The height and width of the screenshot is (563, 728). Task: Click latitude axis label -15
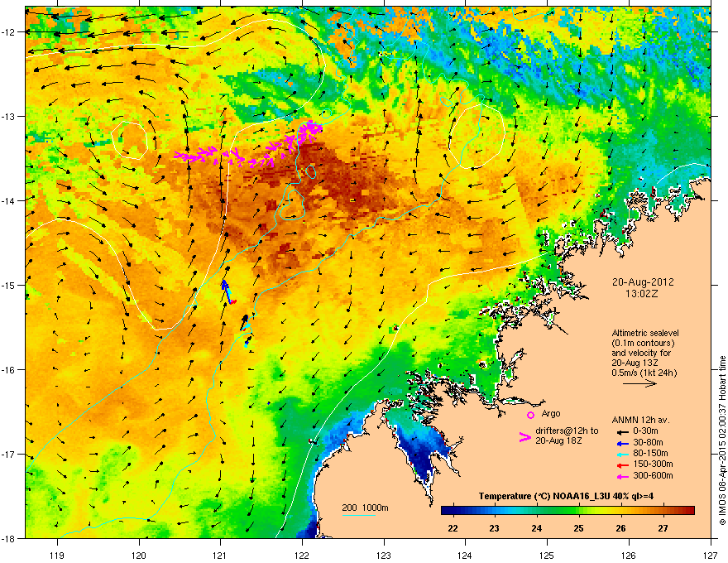tap(9, 285)
